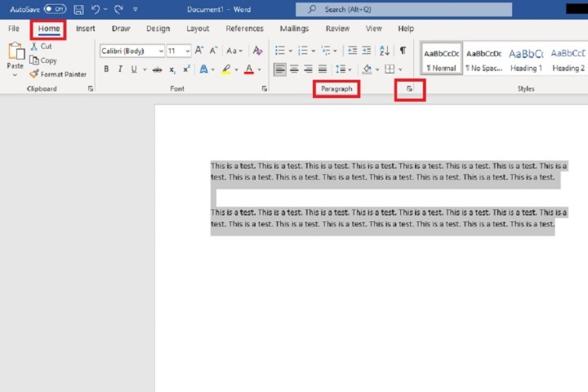588x392 pixels.
Task: Select Align Left
Action: pyautogui.click(x=280, y=69)
